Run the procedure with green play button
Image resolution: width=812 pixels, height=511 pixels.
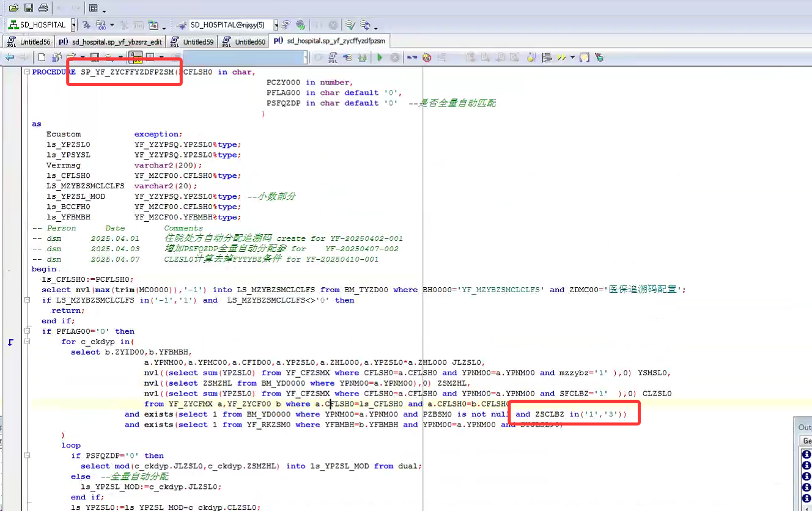click(380, 57)
